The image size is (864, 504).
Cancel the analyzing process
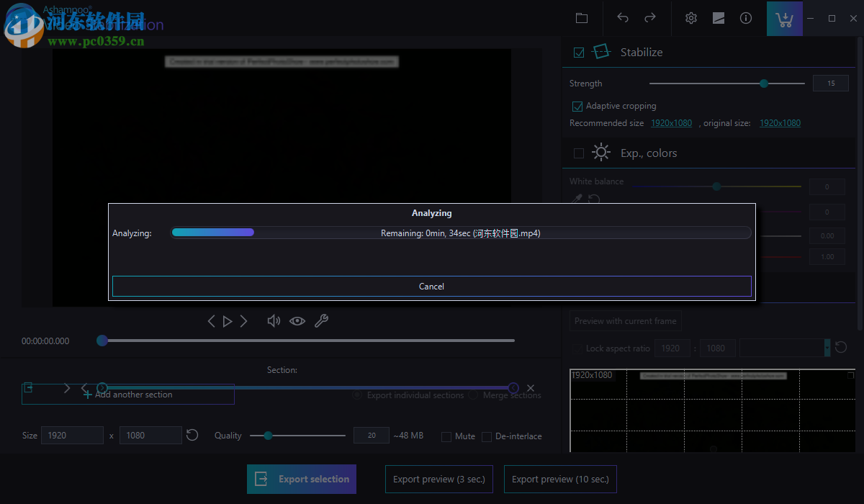pyautogui.click(x=431, y=286)
